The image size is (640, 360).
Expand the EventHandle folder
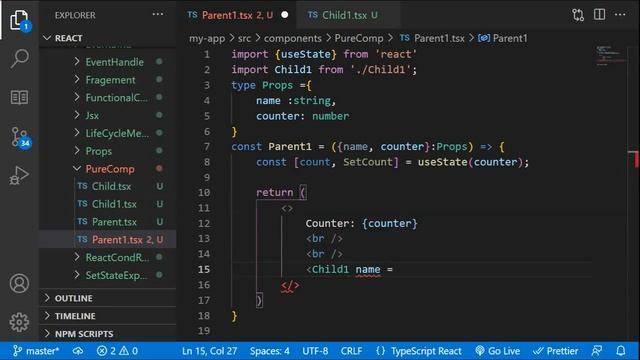click(114, 62)
